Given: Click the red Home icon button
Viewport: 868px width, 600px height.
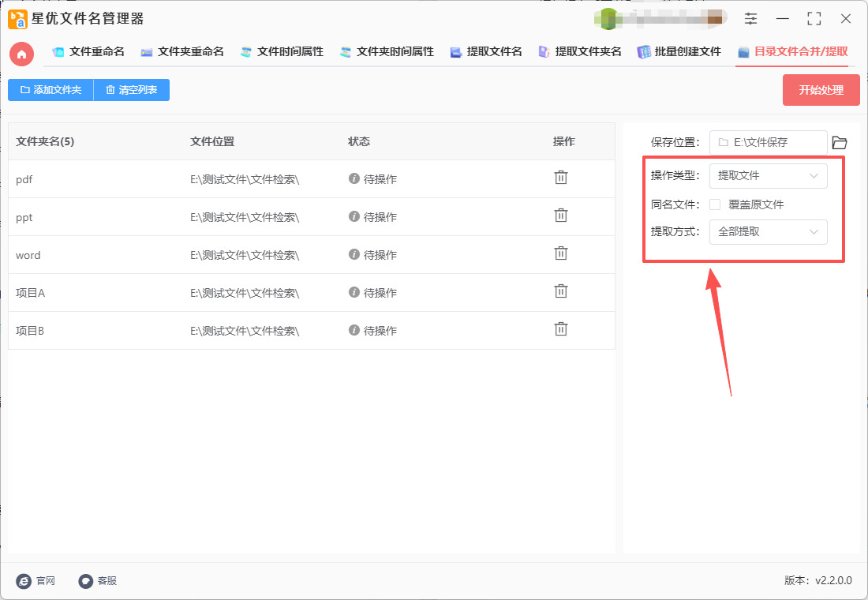Looking at the screenshot, I should tap(21, 54).
